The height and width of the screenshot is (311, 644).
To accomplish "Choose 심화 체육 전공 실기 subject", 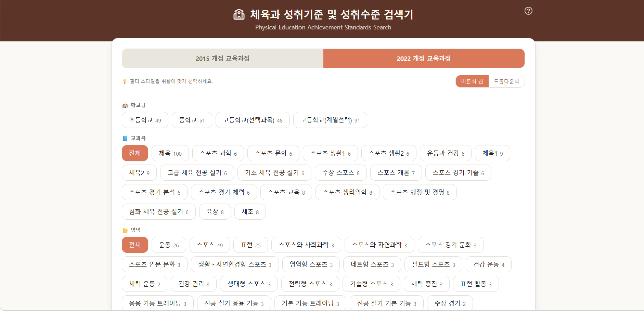I will tap(159, 212).
